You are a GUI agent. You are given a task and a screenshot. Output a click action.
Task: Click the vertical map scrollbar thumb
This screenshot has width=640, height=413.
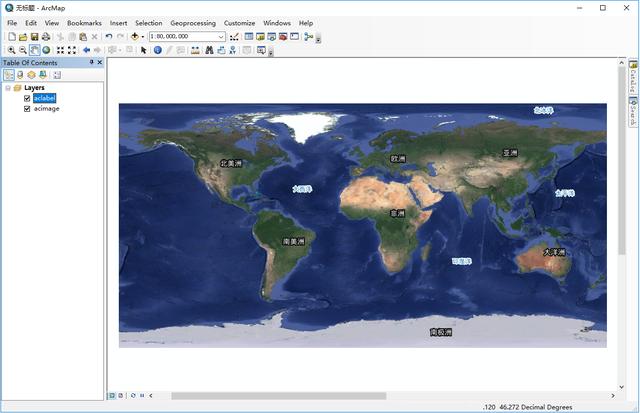point(622,162)
